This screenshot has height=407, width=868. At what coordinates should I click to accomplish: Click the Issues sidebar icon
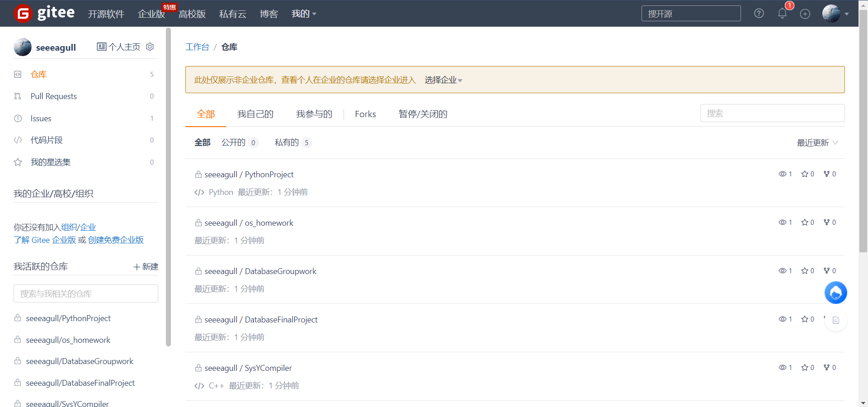[18, 118]
